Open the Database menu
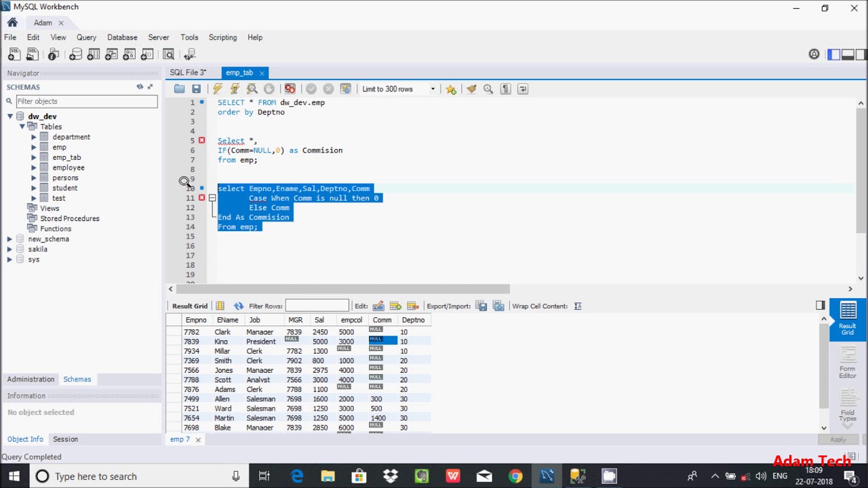This screenshot has width=868, height=488. point(122,37)
